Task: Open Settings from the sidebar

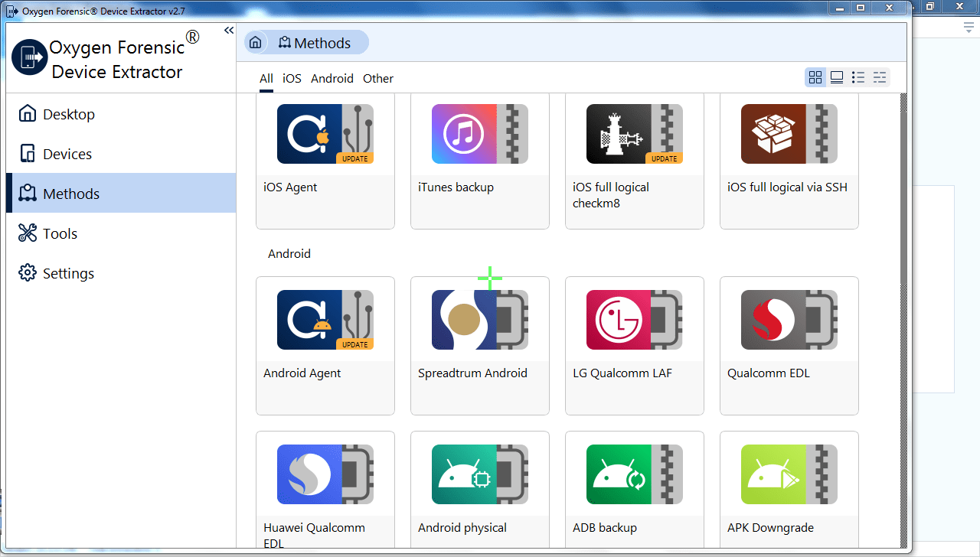Action: pos(121,273)
